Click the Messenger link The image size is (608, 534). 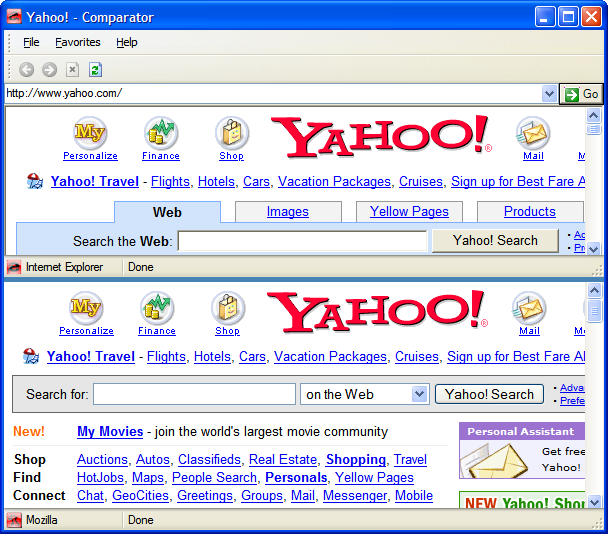[355, 496]
